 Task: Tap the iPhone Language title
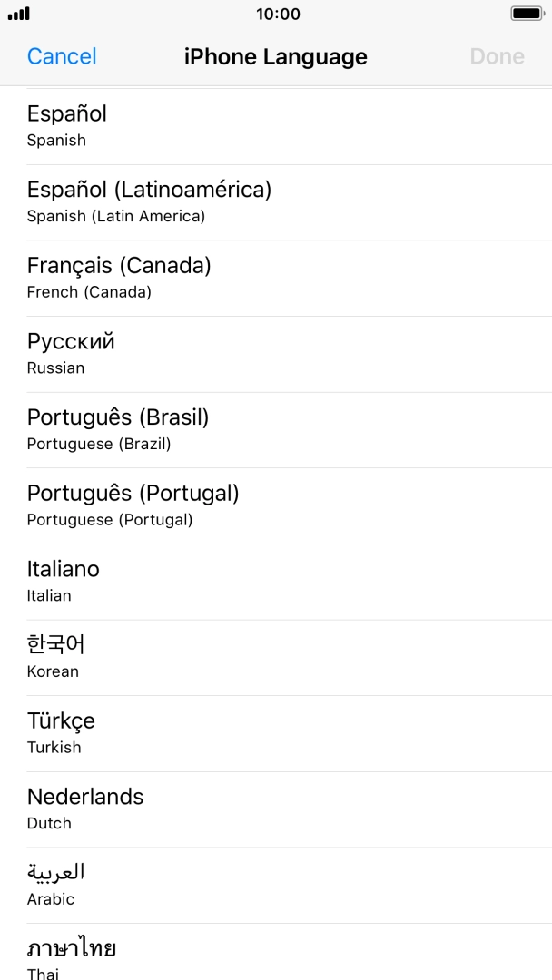(276, 56)
